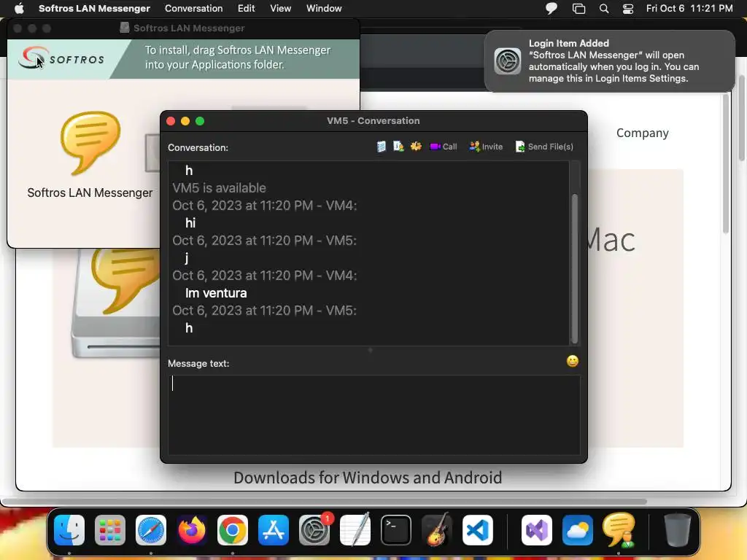Open the Conversation menu
Viewport: 747px width, 560px height.
pos(193,8)
